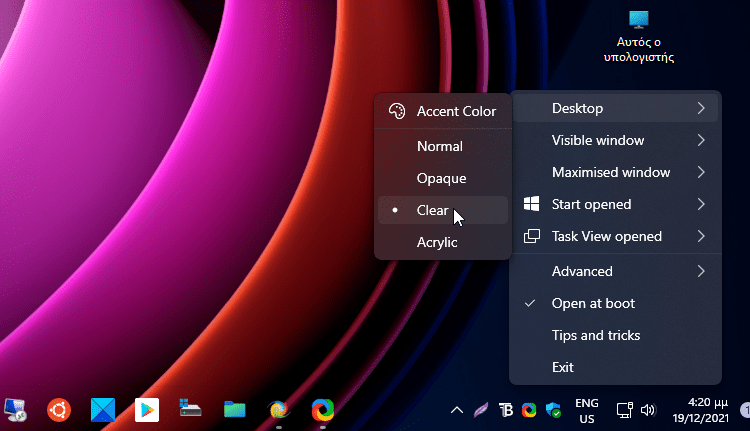
Task: Open the Start opened menu entry
Action: tap(615, 204)
